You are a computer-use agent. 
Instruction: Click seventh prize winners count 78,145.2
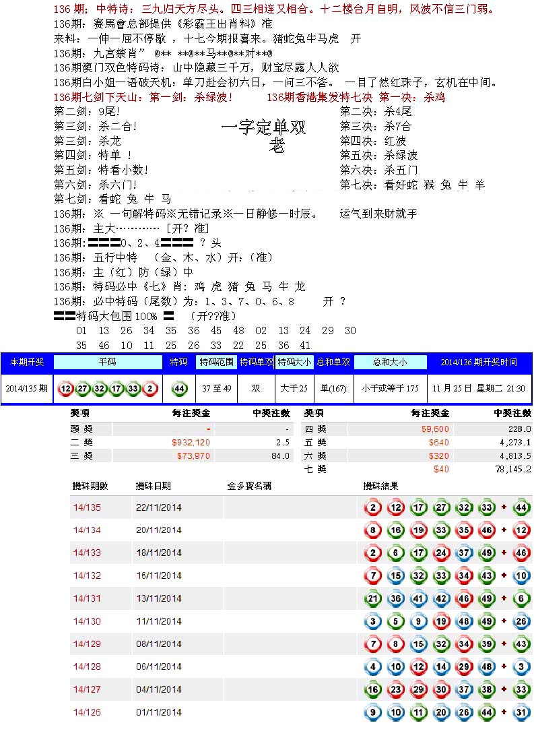513,469
